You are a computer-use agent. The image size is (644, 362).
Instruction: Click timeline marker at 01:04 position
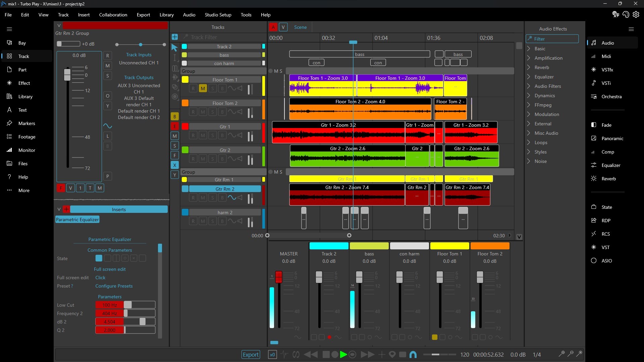point(379,38)
